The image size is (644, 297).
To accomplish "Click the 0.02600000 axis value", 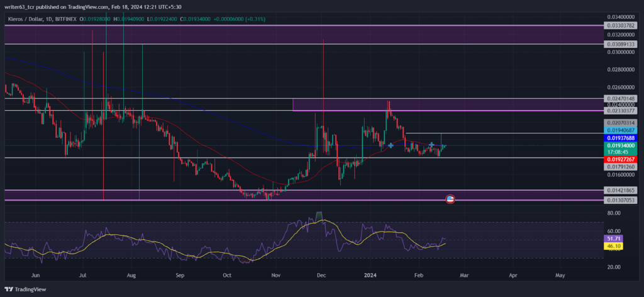I will pyautogui.click(x=622, y=87).
